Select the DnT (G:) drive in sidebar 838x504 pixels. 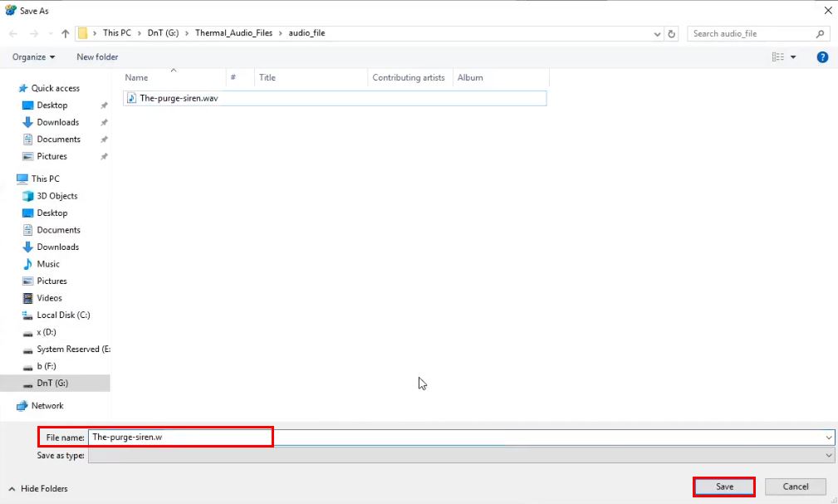(x=52, y=384)
